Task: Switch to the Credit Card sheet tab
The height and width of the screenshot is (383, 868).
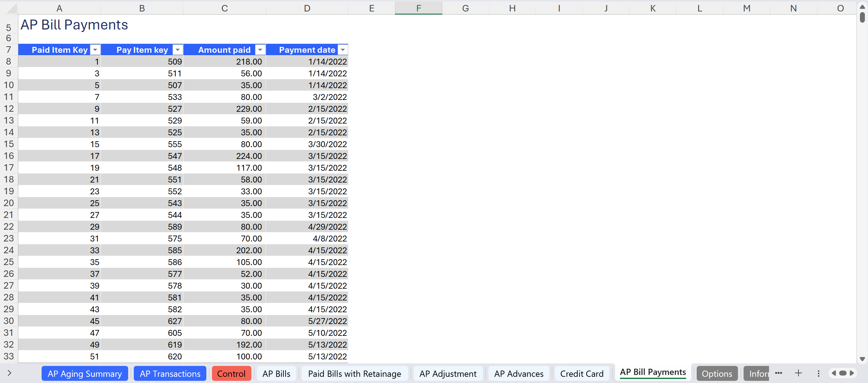Action: pos(582,374)
